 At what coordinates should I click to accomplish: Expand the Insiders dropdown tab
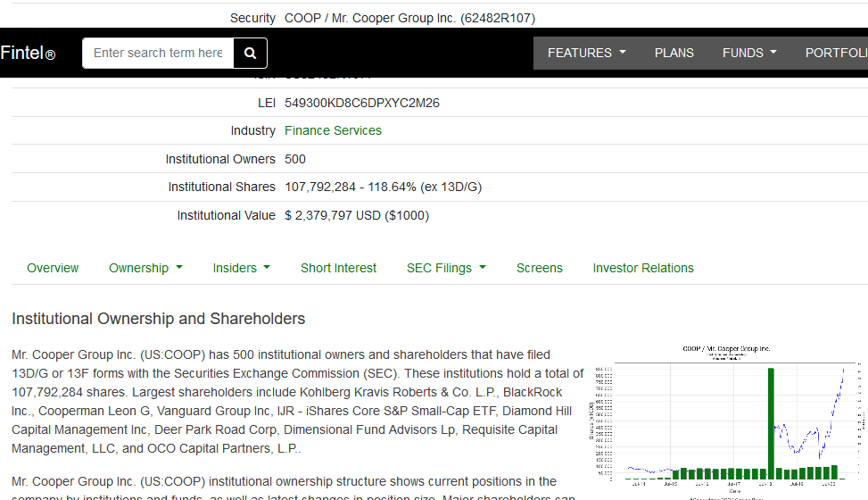click(242, 268)
